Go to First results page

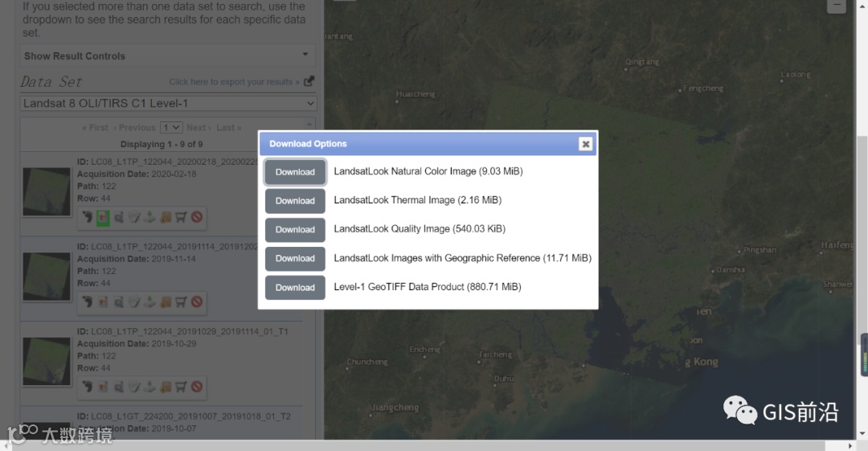click(95, 128)
